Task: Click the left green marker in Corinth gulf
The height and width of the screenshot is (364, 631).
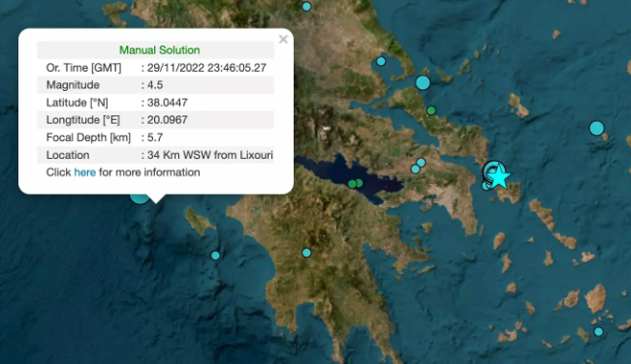Action: click(x=352, y=184)
